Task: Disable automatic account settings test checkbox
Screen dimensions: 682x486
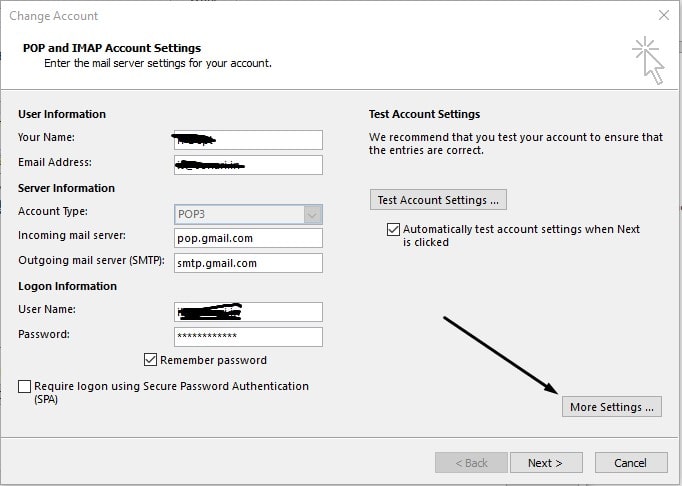Action: pos(393,229)
